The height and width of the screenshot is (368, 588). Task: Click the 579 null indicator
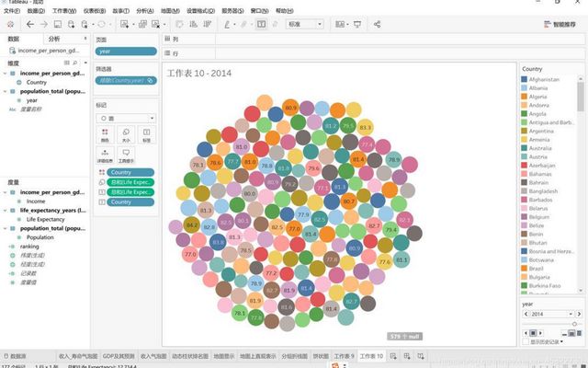(x=404, y=337)
